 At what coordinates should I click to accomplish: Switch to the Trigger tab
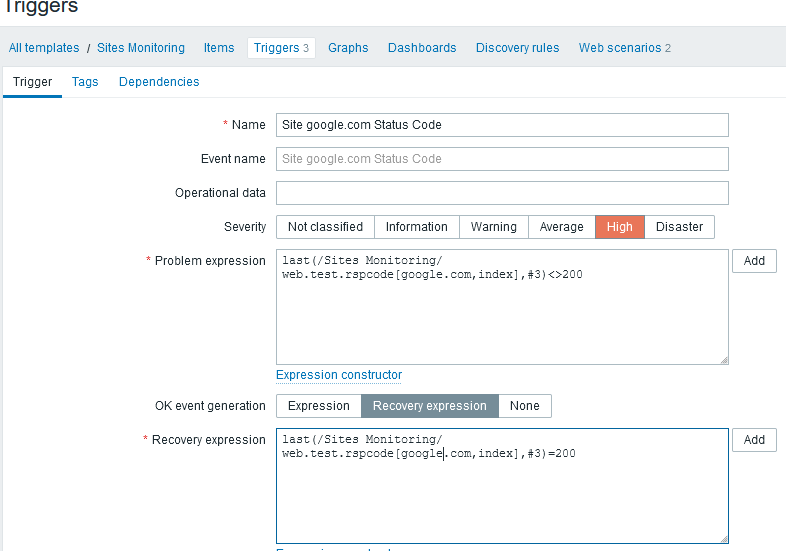coord(33,82)
